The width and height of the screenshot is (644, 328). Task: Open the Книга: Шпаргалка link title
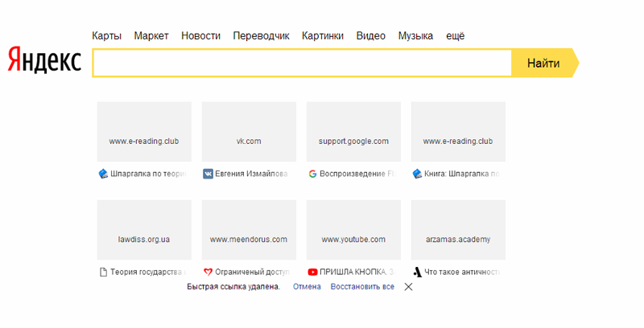462,174
